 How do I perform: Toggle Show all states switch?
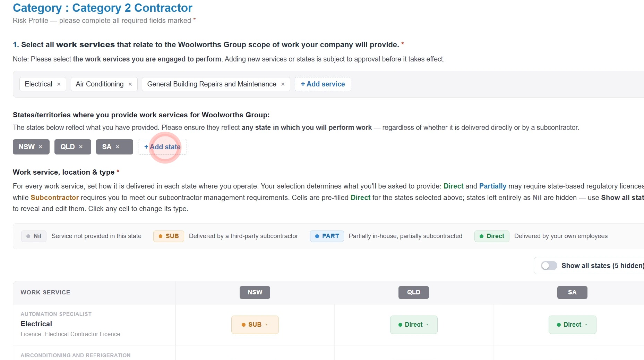tap(549, 266)
